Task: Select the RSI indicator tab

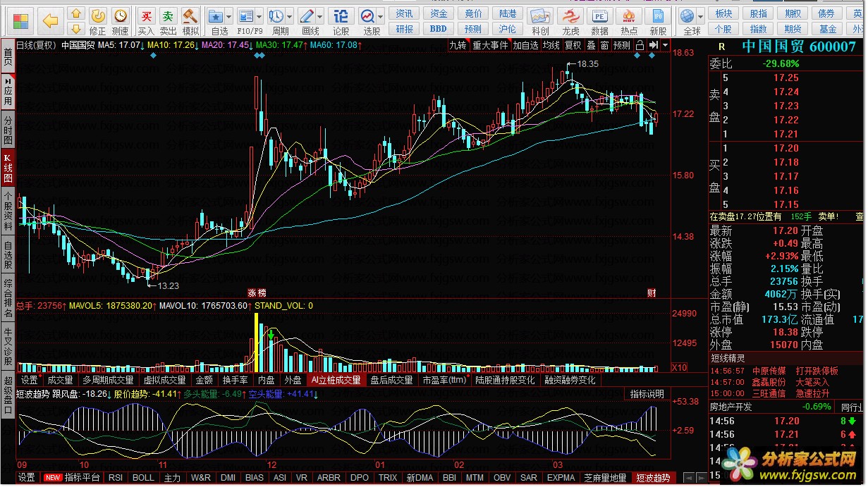Action: pyautogui.click(x=115, y=477)
